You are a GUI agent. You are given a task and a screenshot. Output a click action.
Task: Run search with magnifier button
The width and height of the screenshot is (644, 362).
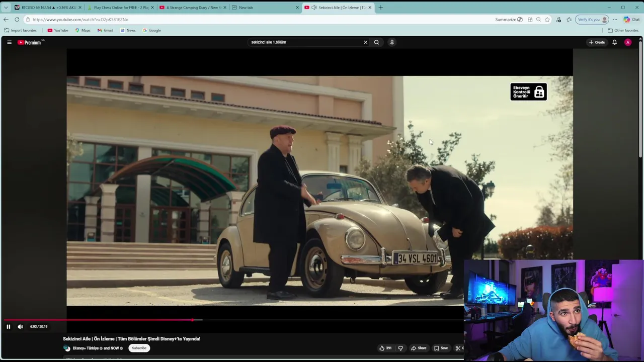click(x=376, y=42)
